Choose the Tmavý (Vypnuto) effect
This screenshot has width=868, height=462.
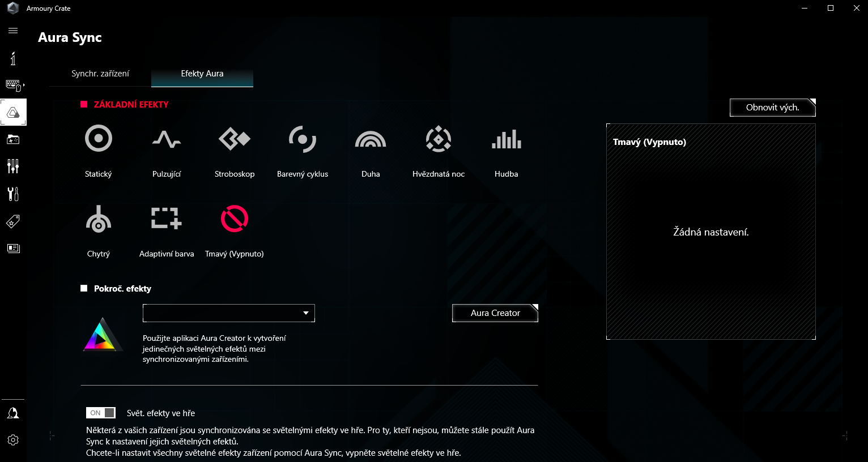[235, 219]
